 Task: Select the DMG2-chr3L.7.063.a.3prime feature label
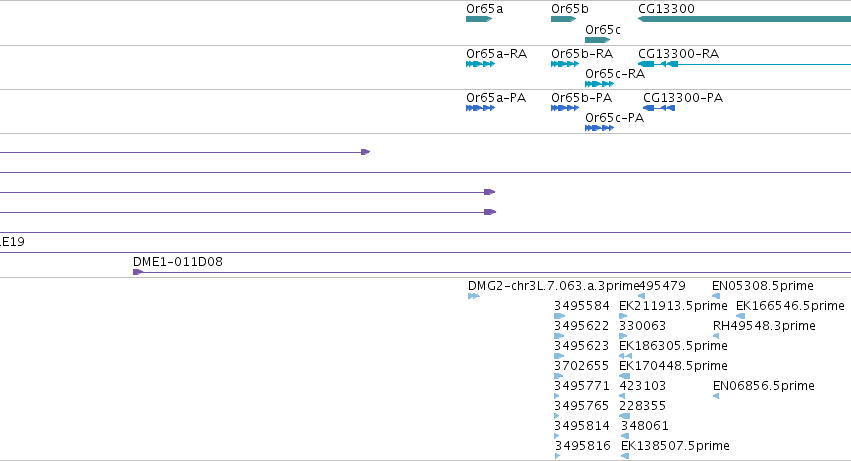tap(553, 286)
